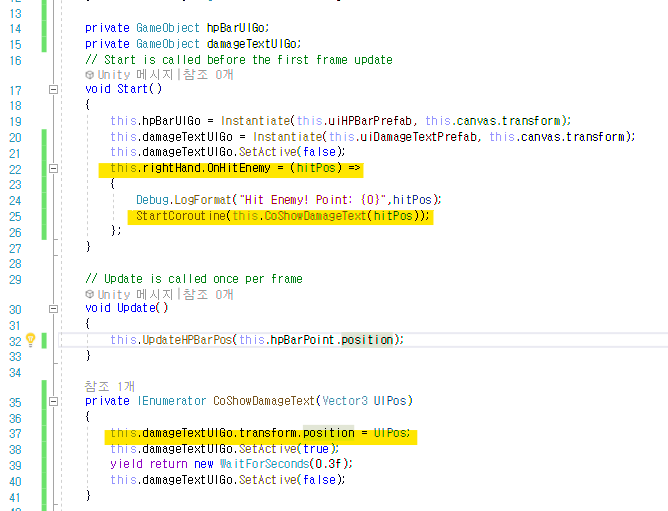Image resolution: width=668 pixels, height=511 pixels.
Task: Click 'CoShowDamageText' inside StartCoroutine call
Action: [x=315, y=216]
